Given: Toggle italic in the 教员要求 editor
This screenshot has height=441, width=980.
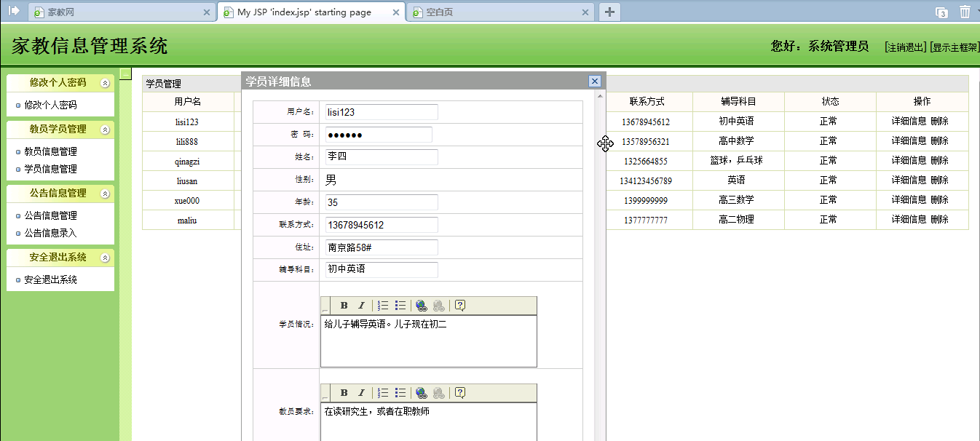Looking at the screenshot, I should click(360, 393).
